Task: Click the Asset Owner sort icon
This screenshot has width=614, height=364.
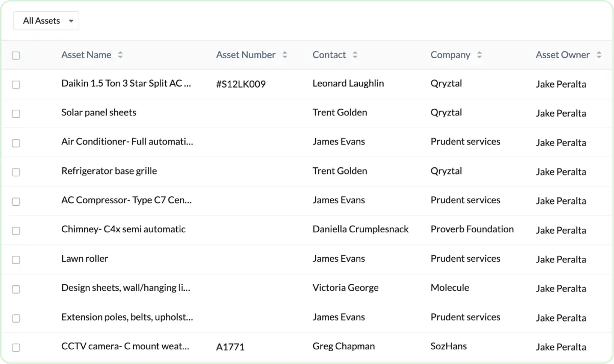Action: 599,55
